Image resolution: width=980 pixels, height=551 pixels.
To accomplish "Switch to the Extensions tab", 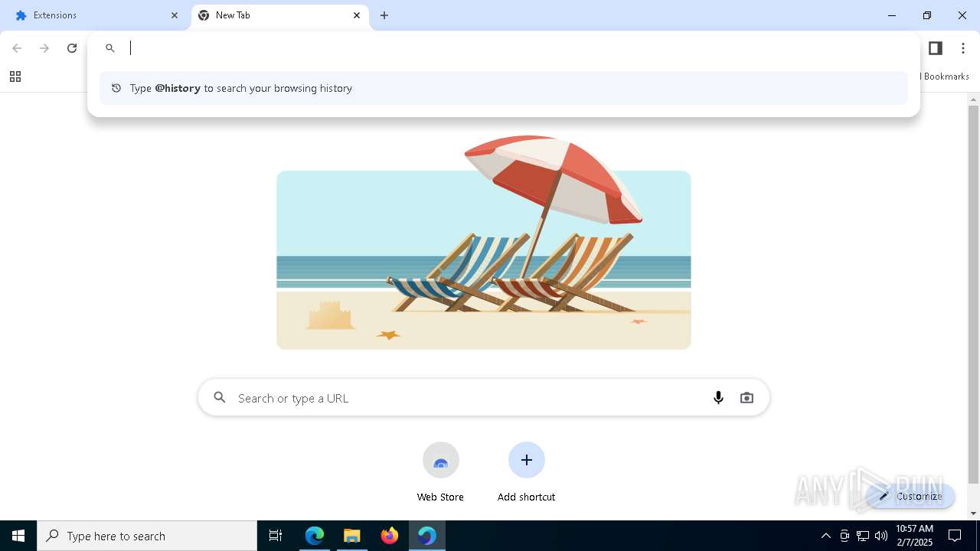I will pyautogui.click(x=95, y=15).
